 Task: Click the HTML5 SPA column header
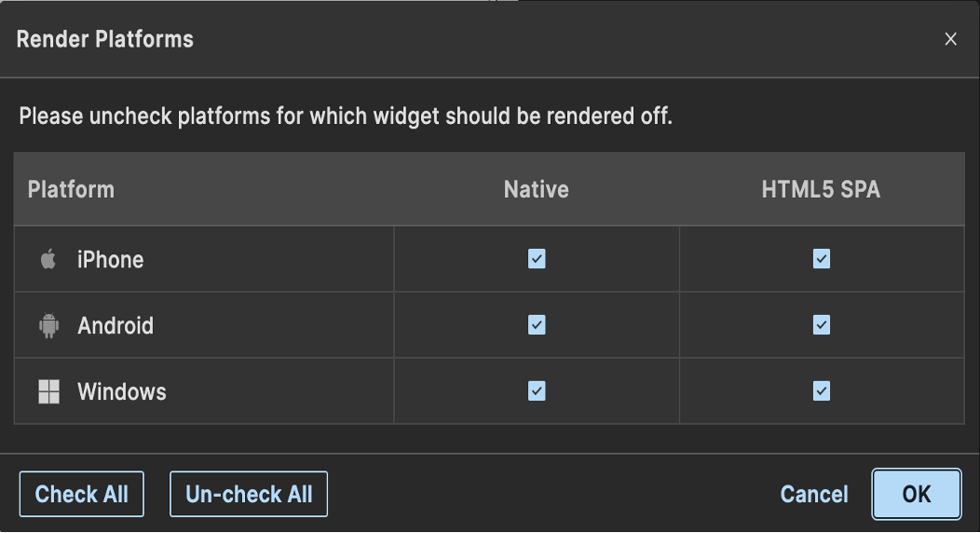coord(821,189)
